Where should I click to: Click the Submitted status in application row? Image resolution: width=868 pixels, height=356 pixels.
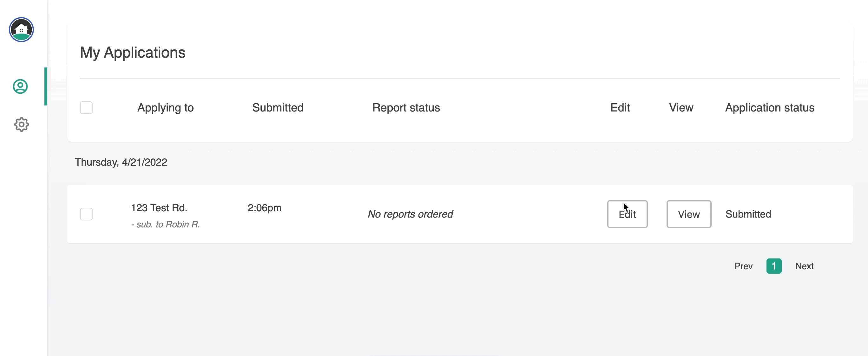[748, 214]
